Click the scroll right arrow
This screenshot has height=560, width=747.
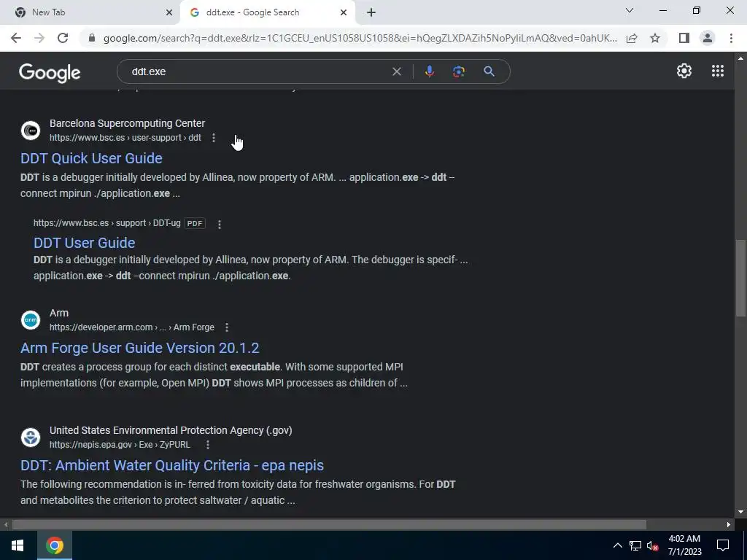pos(729,525)
